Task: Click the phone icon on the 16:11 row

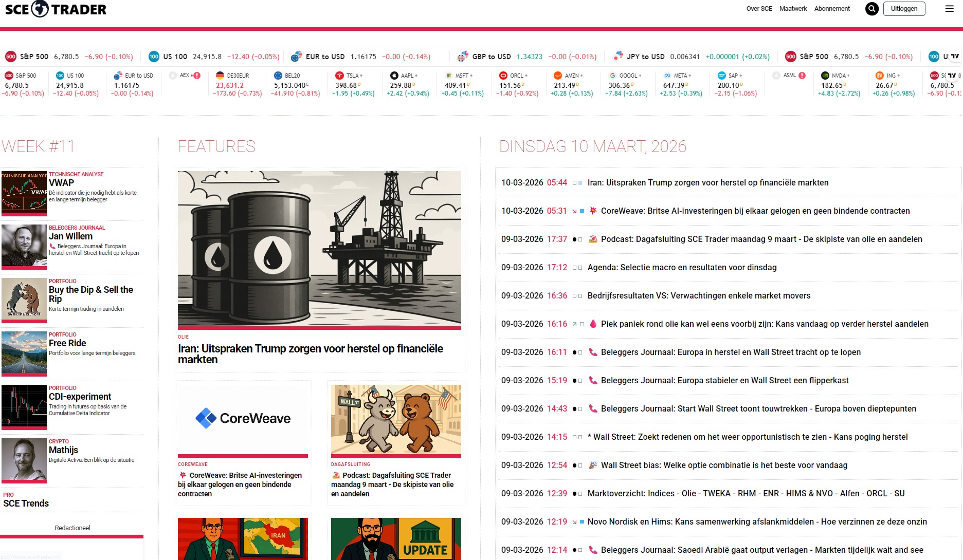Action: point(593,352)
